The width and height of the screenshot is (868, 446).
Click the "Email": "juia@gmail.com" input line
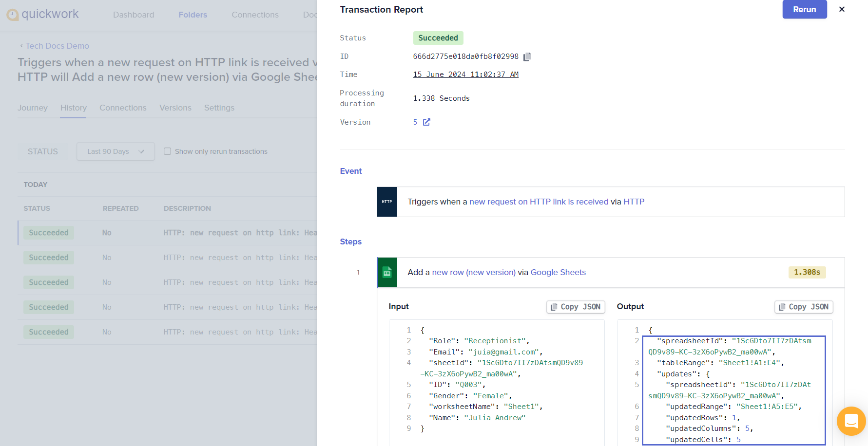(485, 352)
